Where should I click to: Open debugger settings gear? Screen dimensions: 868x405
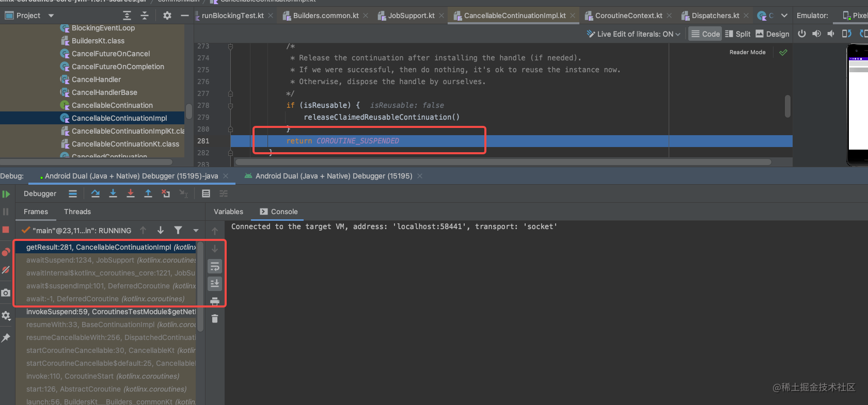pos(6,315)
